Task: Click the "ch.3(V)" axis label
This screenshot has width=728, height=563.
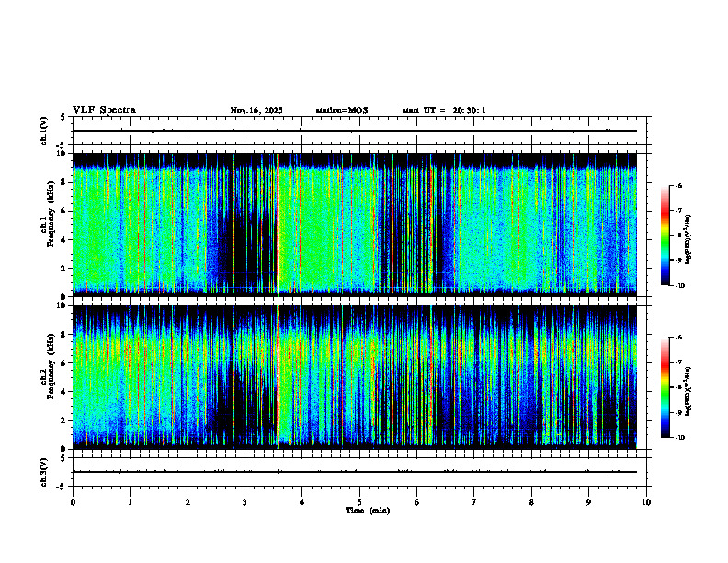Action: [44, 472]
